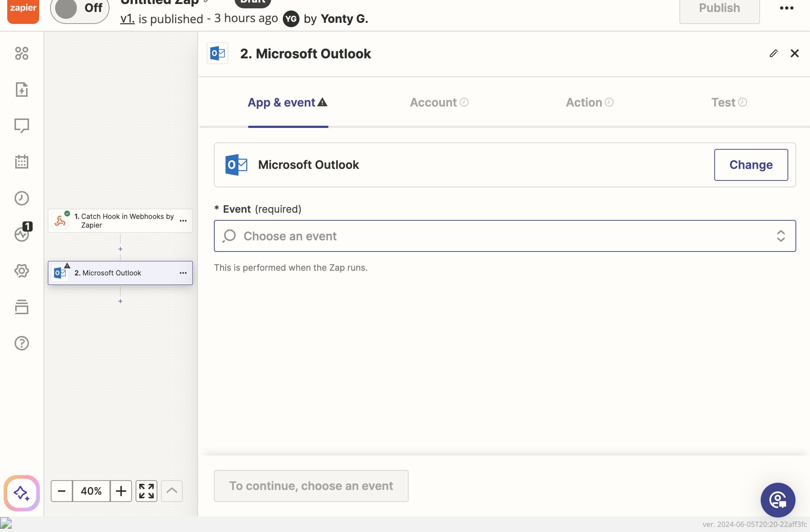Screen dimensions: 810x532
Task: Close the Microsoft Outlook step panel
Action: click(x=795, y=53)
